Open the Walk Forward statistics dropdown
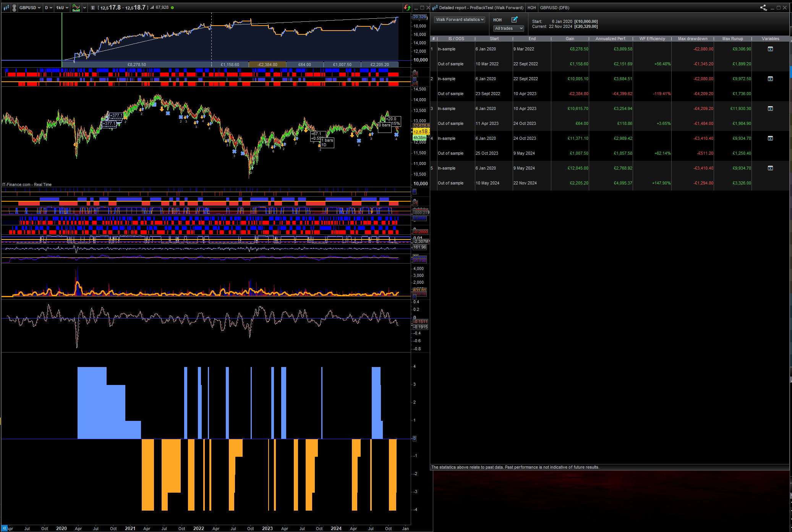 (460, 19)
